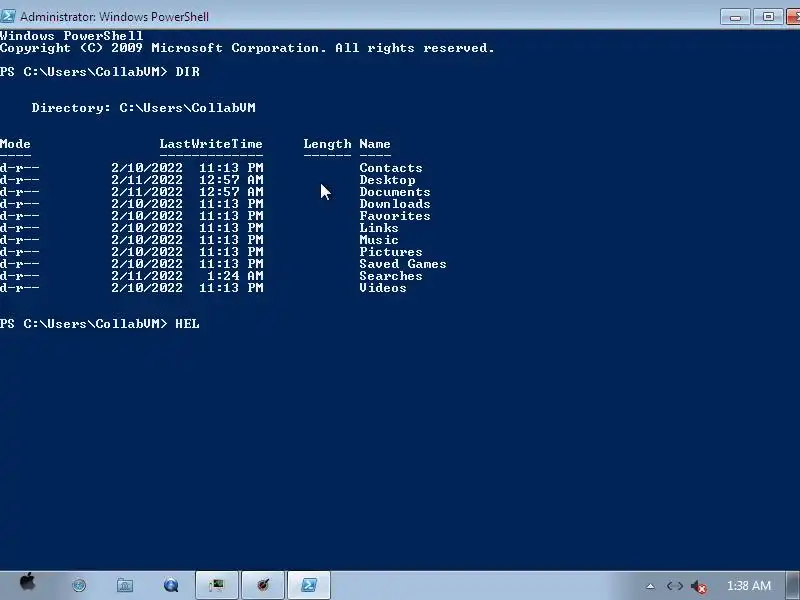Click the '1:24 AM' time in Searches row
Screen dimensions: 800x600
point(235,276)
